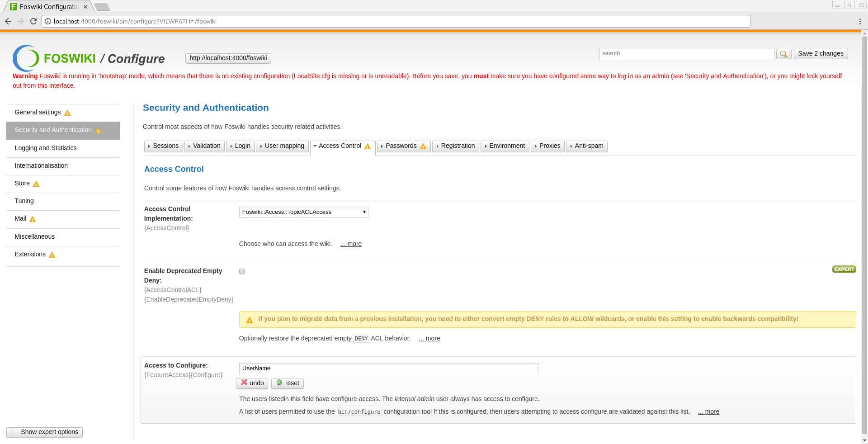Open Logging and Statistics section
Image resolution: width=868 pixels, height=444 pixels.
pos(63,148)
